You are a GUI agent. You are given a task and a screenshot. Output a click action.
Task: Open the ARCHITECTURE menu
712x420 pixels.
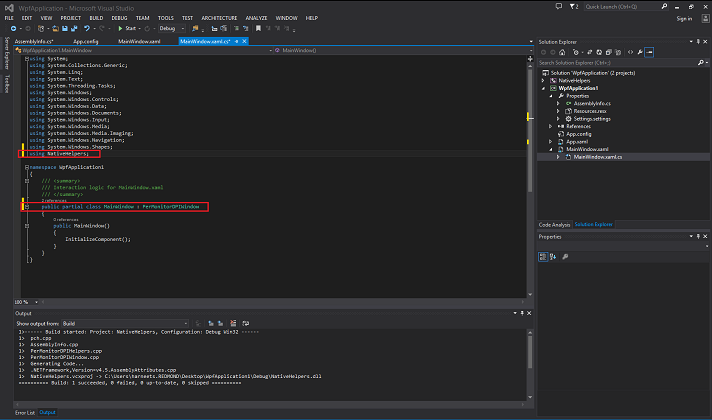pos(219,18)
